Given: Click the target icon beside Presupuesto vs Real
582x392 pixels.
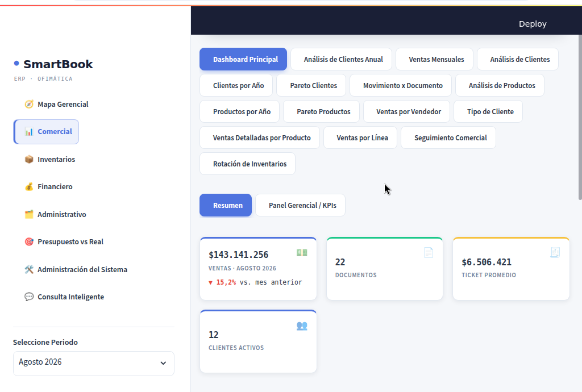Looking at the screenshot, I should (29, 242).
